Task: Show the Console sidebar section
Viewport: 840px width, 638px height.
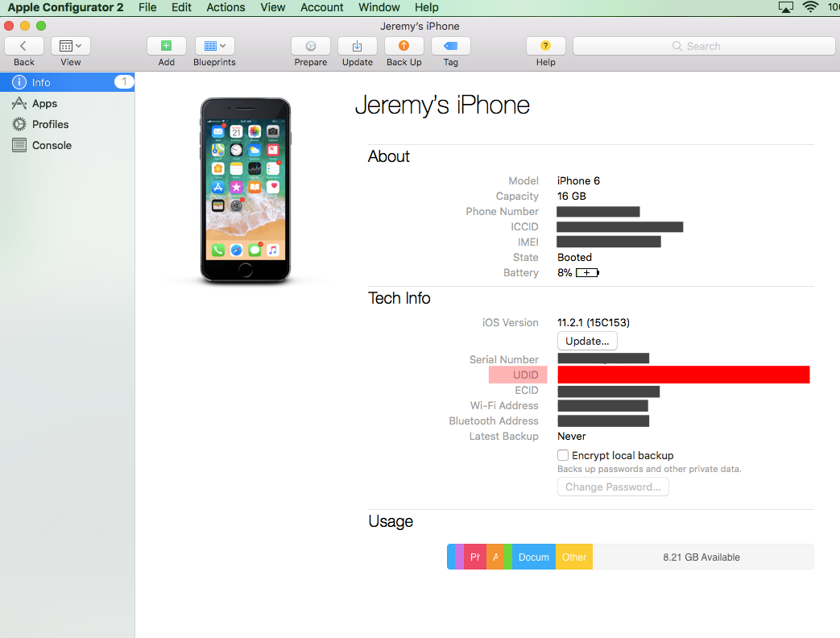Action: click(x=52, y=145)
